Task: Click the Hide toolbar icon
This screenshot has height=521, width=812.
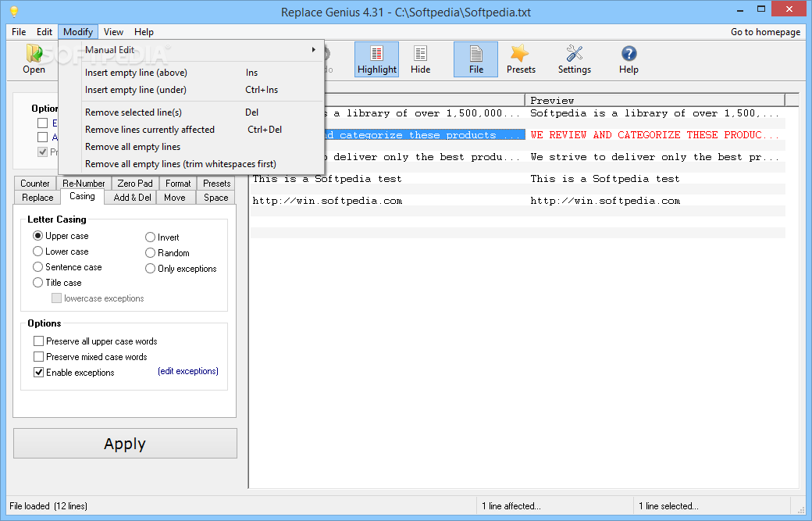Action: (x=420, y=59)
